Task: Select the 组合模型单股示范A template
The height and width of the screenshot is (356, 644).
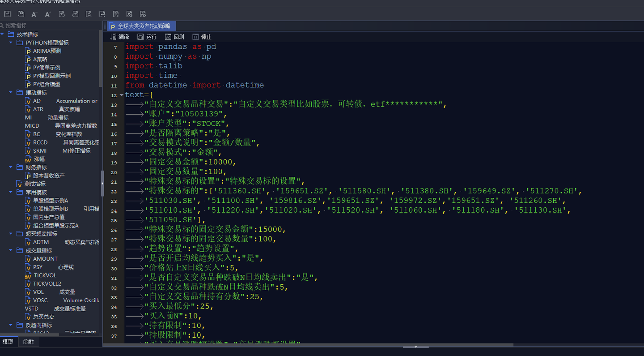Action: click(52, 226)
